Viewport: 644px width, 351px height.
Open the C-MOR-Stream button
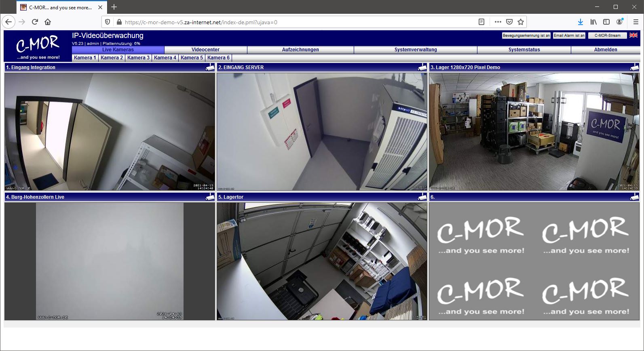coord(607,36)
